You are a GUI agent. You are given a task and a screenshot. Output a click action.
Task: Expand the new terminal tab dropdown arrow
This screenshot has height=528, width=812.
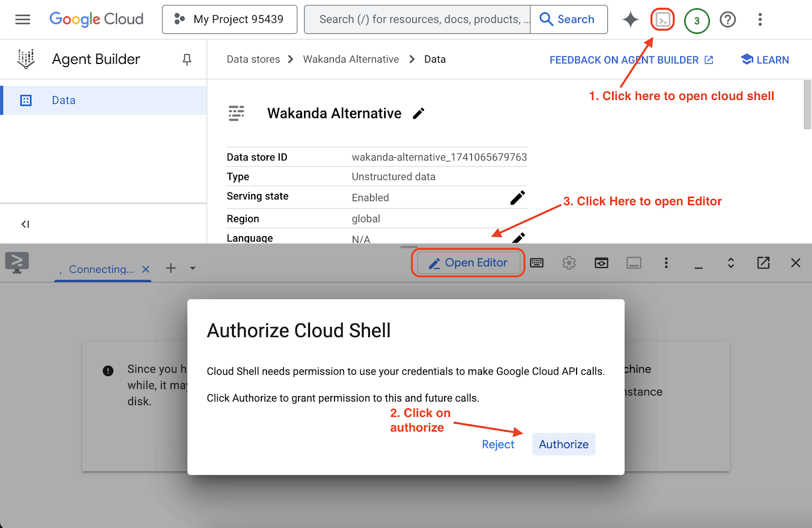193,269
